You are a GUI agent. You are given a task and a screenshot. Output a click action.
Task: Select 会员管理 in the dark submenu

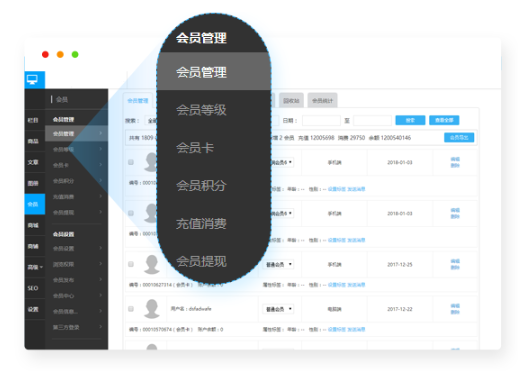pos(77,133)
